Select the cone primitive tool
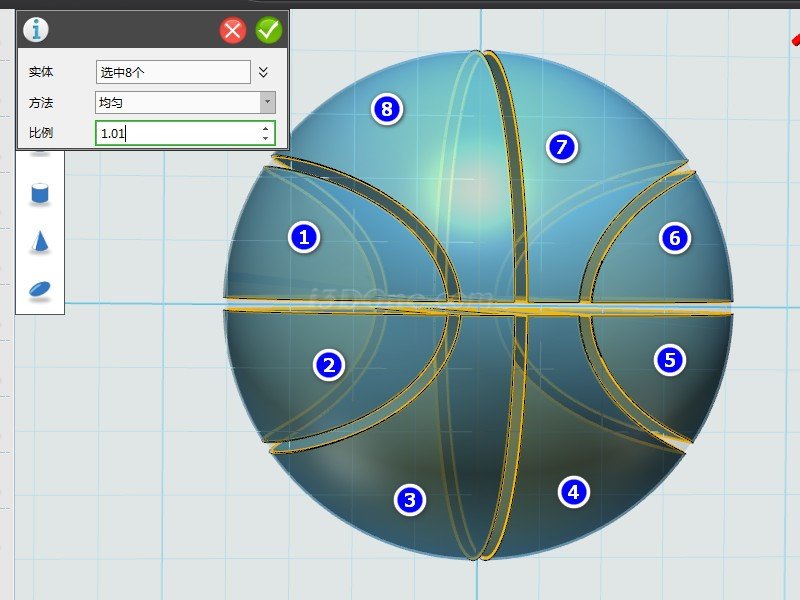The width and height of the screenshot is (800, 600). pos(40,241)
